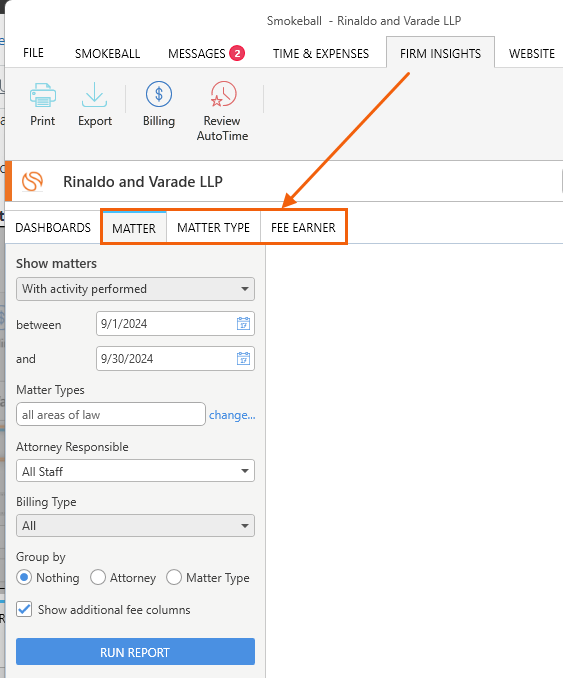The height and width of the screenshot is (678, 563).
Task: Click the Export download icon
Action: 94,95
